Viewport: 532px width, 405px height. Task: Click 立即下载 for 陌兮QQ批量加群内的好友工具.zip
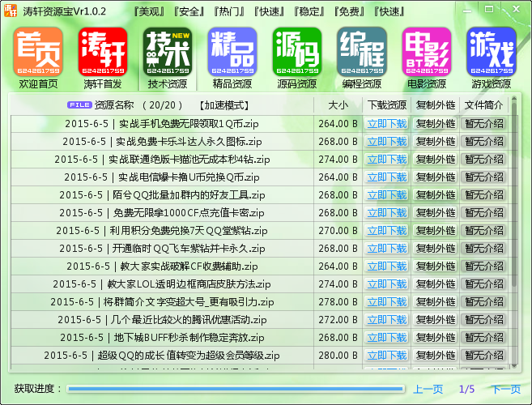pos(387,195)
